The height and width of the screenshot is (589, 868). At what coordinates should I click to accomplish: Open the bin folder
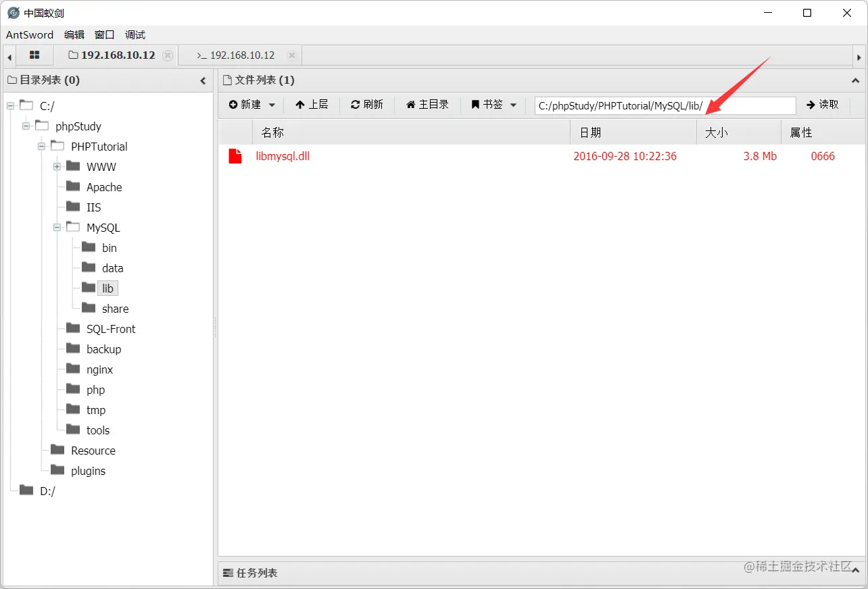110,248
